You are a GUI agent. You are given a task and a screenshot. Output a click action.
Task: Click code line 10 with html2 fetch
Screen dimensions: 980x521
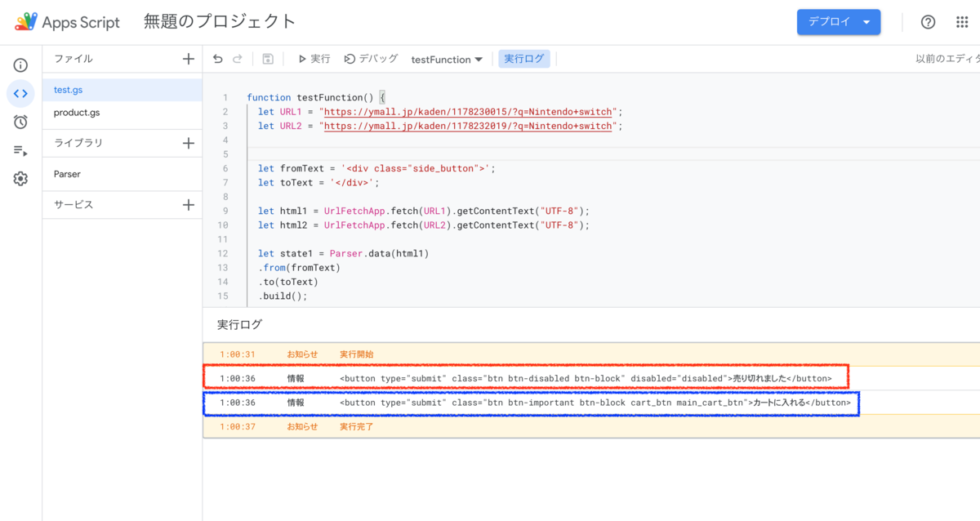pos(423,225)
